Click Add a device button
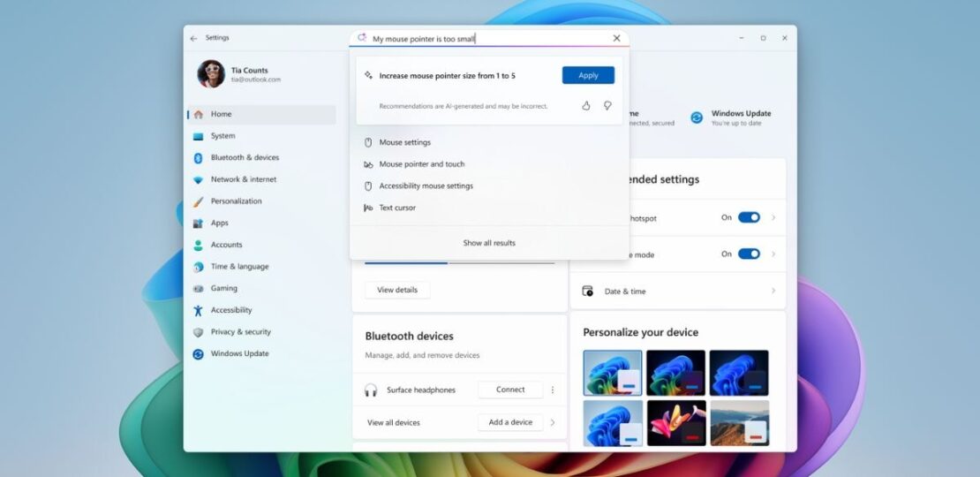This screenshot has height=477, width=980. tap(510, 422)
